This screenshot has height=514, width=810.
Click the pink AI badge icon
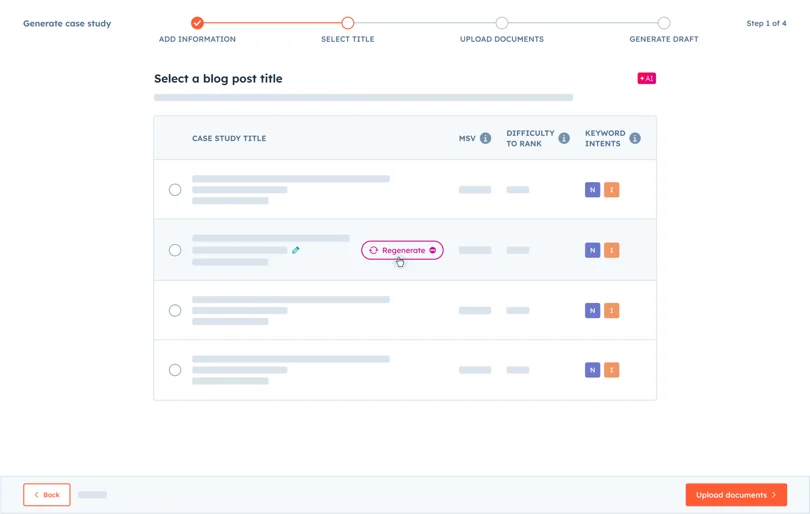tap(646, 78)
